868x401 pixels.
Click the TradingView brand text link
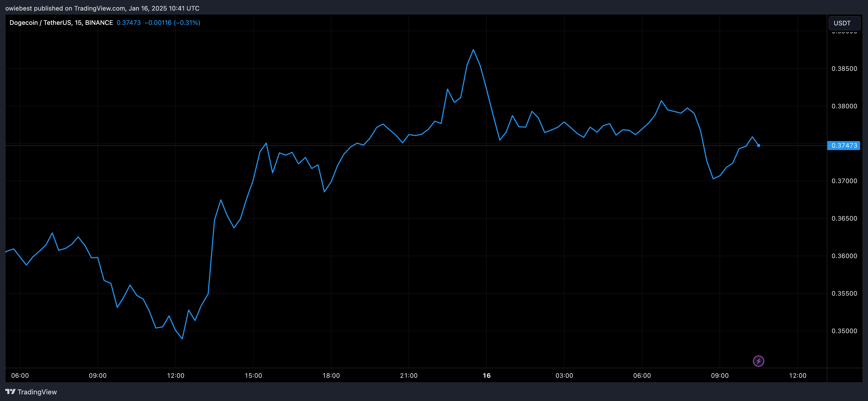point(37,392)
